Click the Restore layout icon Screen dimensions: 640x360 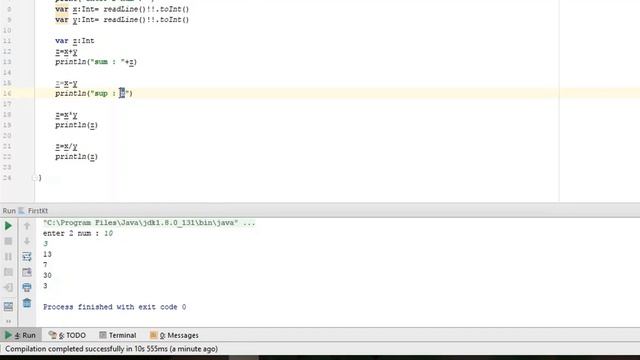[x=8, y=307]
